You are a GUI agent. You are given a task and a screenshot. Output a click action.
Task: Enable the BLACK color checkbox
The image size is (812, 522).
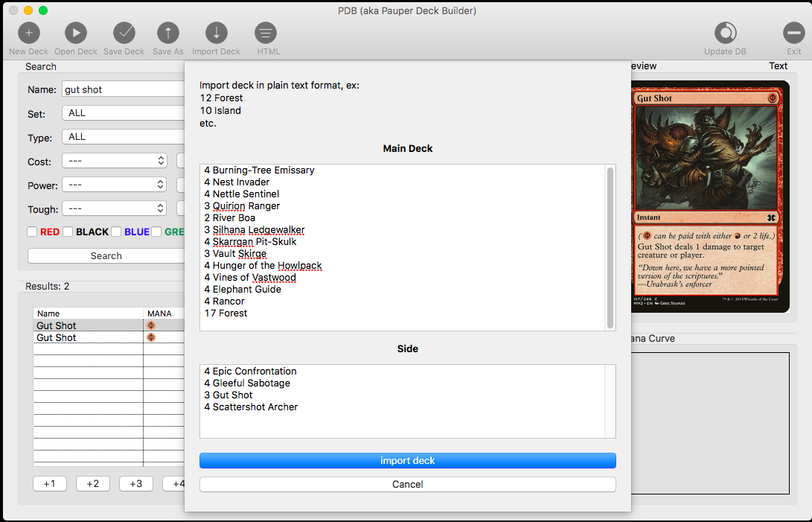[x=68, y=232]
